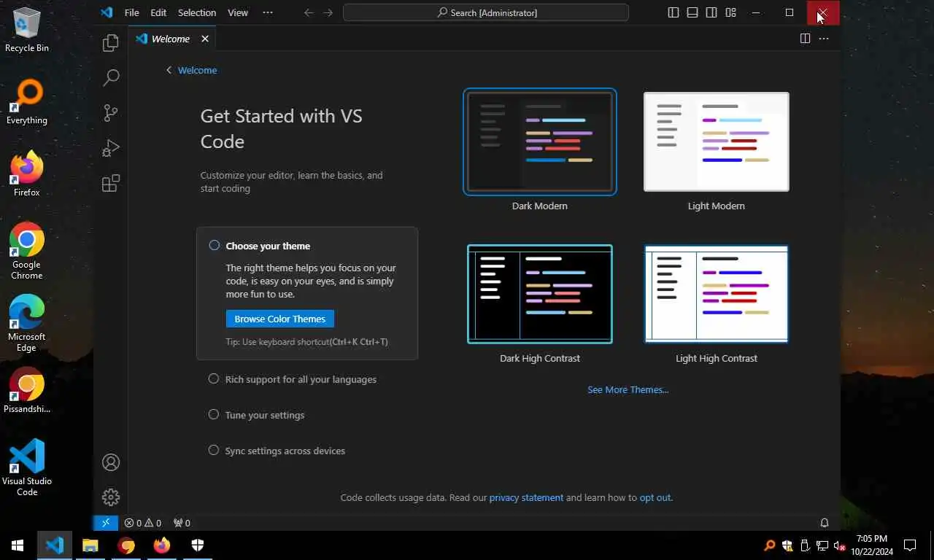Open the privacy statement link
This screenshot has height=560, width=934.
tap(526, 497)
